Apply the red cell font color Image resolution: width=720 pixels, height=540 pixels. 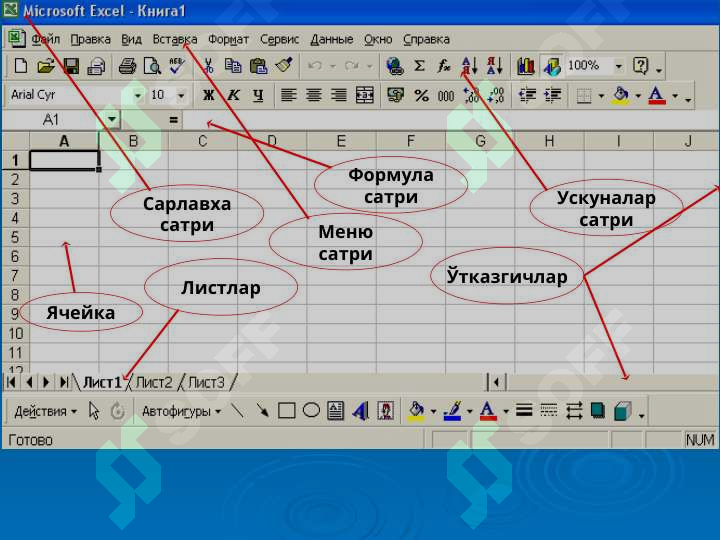pos(657,95)
